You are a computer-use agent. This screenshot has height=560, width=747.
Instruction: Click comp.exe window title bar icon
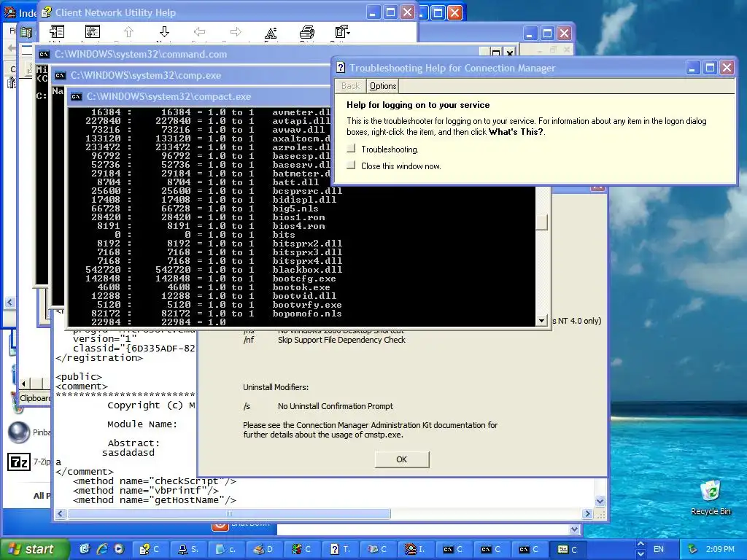(60, 75)
